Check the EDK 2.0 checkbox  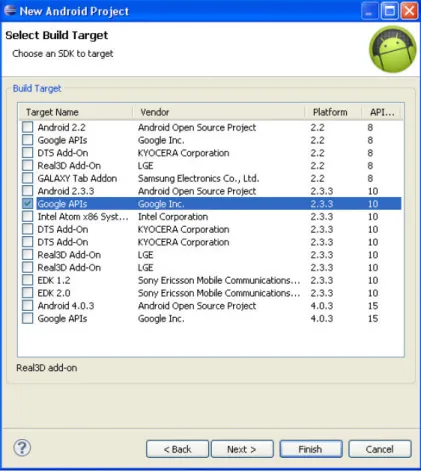[28, 293]
